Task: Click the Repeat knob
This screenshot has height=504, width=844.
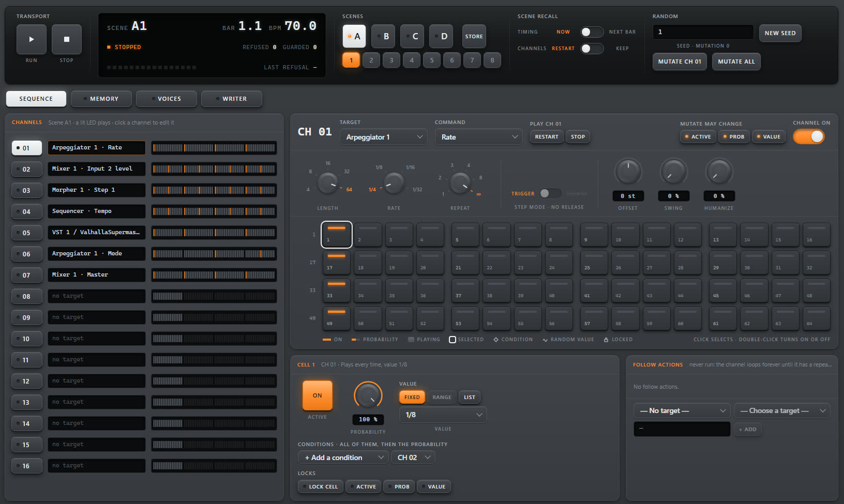Action: (460, 183)
